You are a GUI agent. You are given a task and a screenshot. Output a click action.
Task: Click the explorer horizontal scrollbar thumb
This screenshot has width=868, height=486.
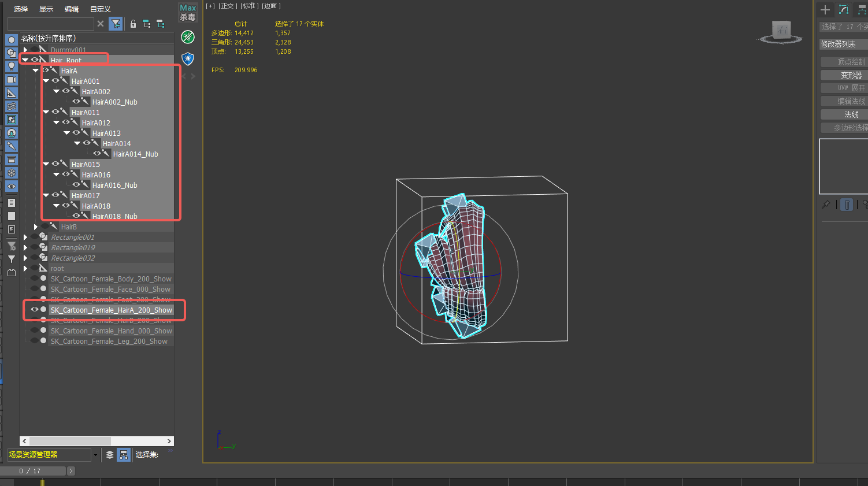pos(70,441)
